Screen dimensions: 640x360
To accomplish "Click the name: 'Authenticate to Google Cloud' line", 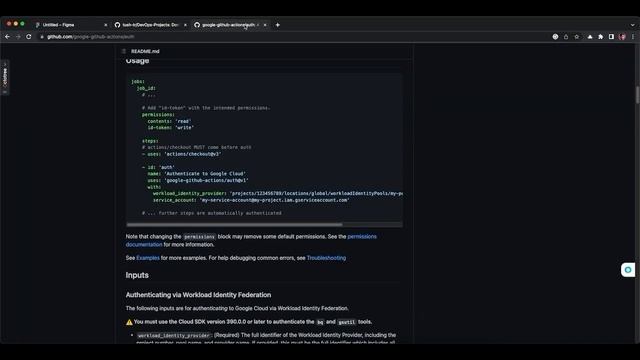I will pos(196,173).
